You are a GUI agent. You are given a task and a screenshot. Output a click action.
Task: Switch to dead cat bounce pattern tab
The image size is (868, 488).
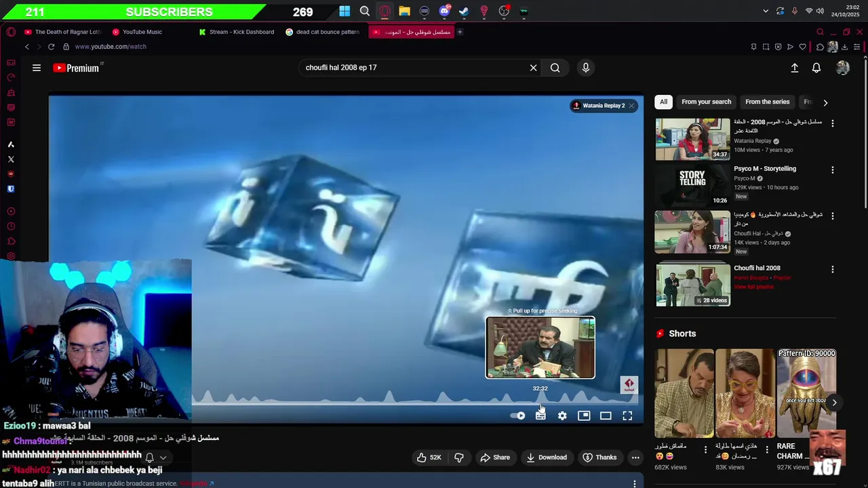[323, 32]
